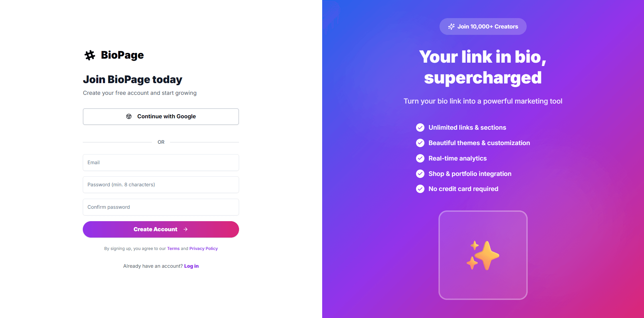
Task: Focus the Email input field
Action: [x=161, y=163]
